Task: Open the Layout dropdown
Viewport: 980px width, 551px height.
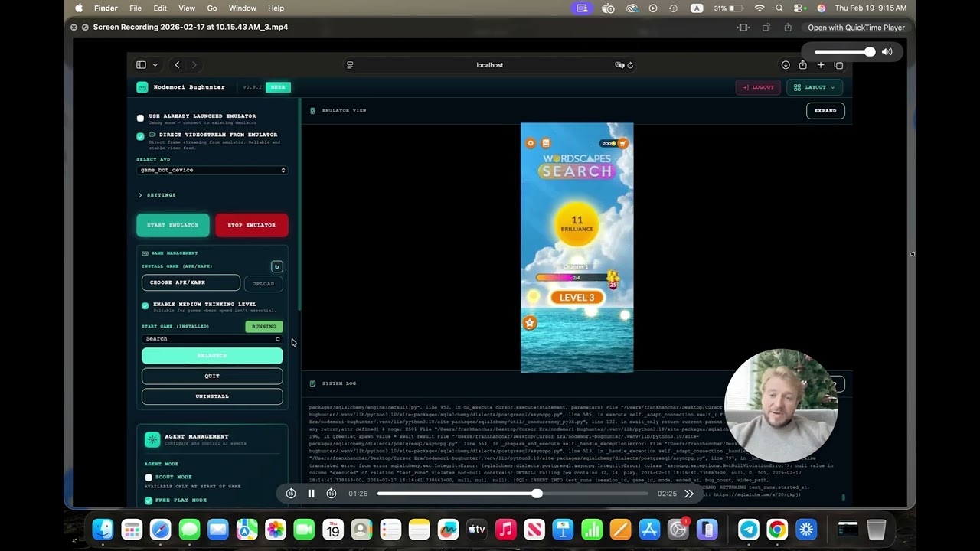Action: [x=815, y=87]
